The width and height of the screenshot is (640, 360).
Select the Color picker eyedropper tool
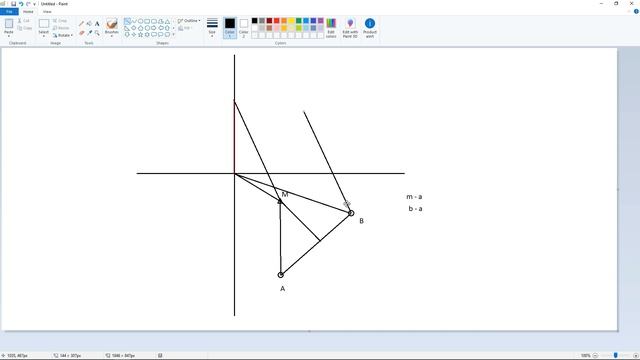click(x=89, y=33)
